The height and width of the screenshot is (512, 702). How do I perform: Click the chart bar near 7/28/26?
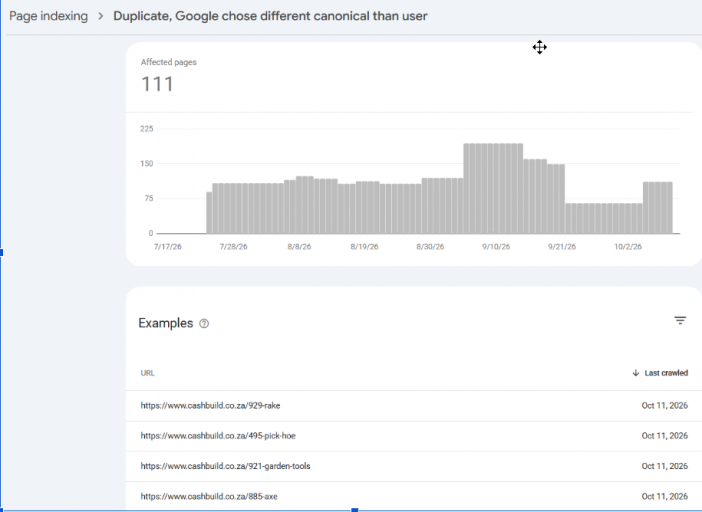click(x=233, y=208)
